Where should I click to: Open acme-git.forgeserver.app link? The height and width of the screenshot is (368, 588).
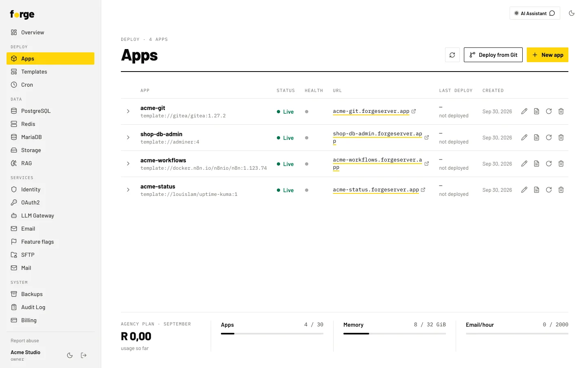[371, 111]
